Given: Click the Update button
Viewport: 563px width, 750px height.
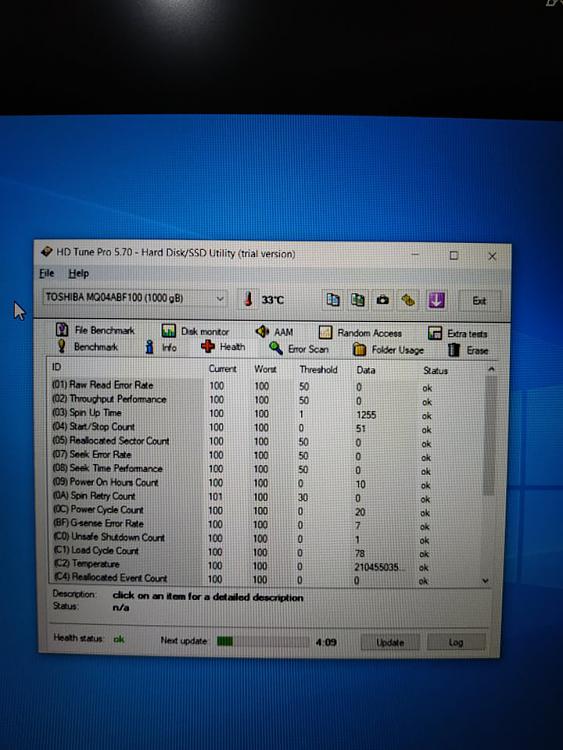Looking at the screenshot, I should pos(390,642).
